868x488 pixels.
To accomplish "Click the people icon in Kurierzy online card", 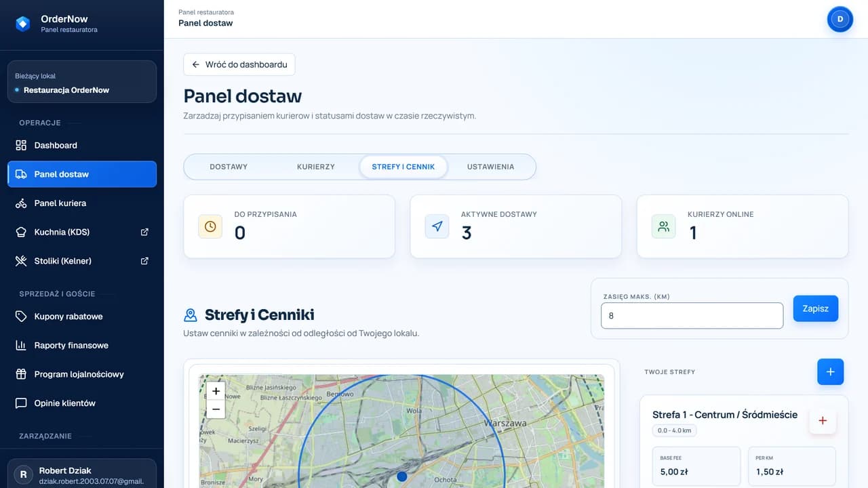I will tap(663, 226).
